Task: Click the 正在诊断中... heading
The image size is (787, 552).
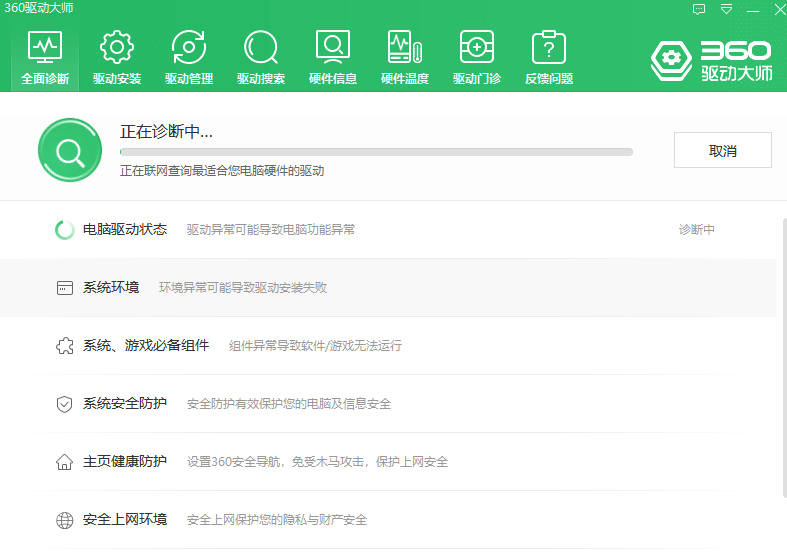Action: pos(166,131)
